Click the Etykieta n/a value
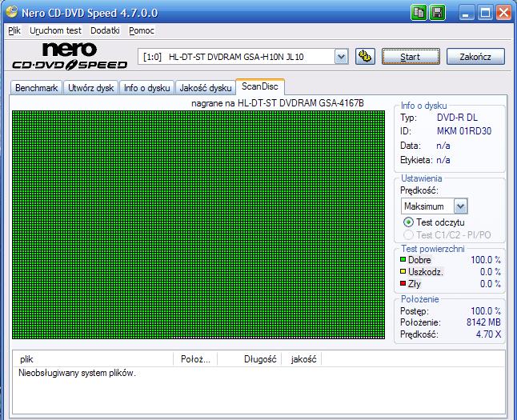This screenshot has width=517, height=420. click(443, 160)
